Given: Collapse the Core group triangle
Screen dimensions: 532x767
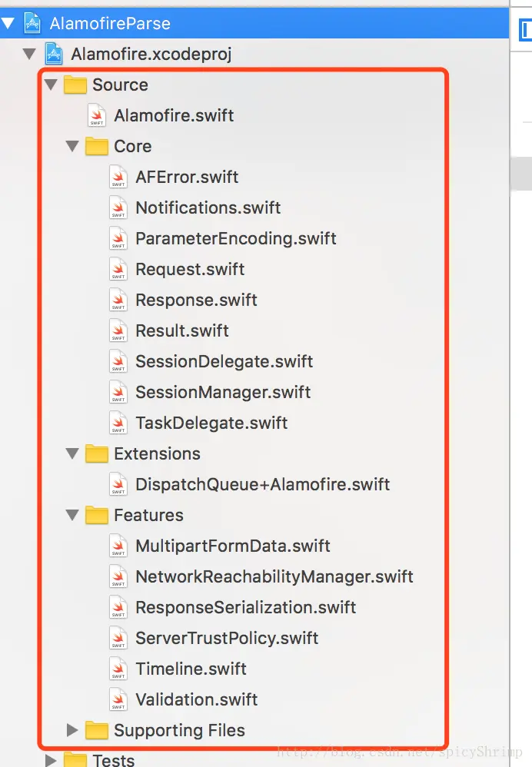Looking at the screenshot, I should (72, 146).
